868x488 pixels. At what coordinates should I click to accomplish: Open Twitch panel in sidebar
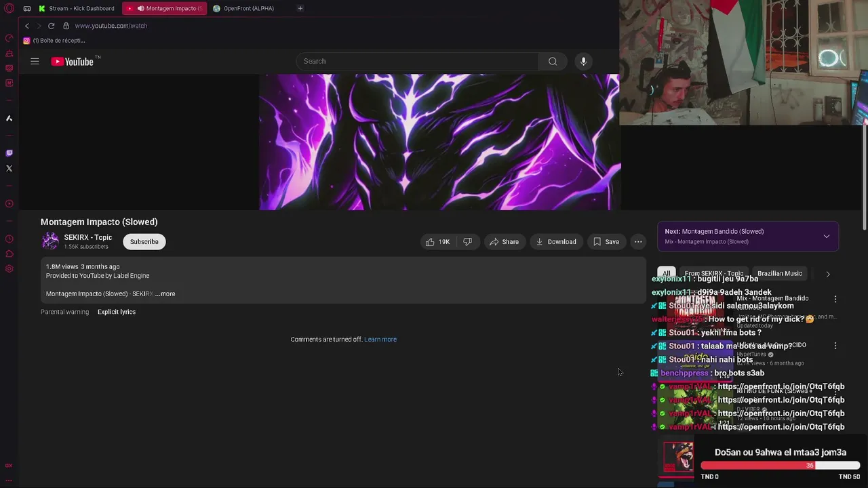point(9,153)
